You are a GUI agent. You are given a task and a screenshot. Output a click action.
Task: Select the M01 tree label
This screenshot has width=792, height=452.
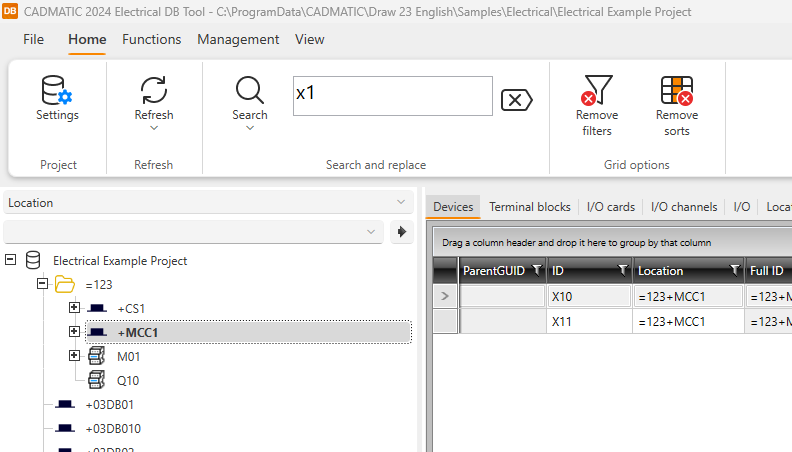(128, 357)
